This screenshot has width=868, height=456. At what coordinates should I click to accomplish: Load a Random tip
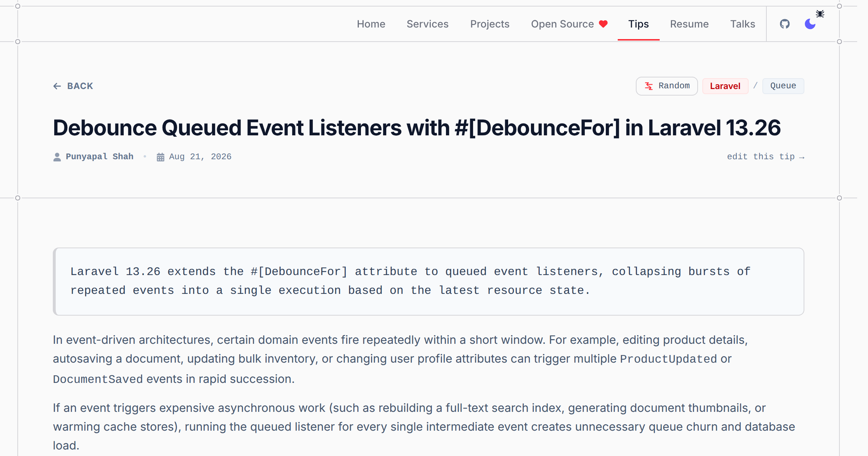click(667, 86)
